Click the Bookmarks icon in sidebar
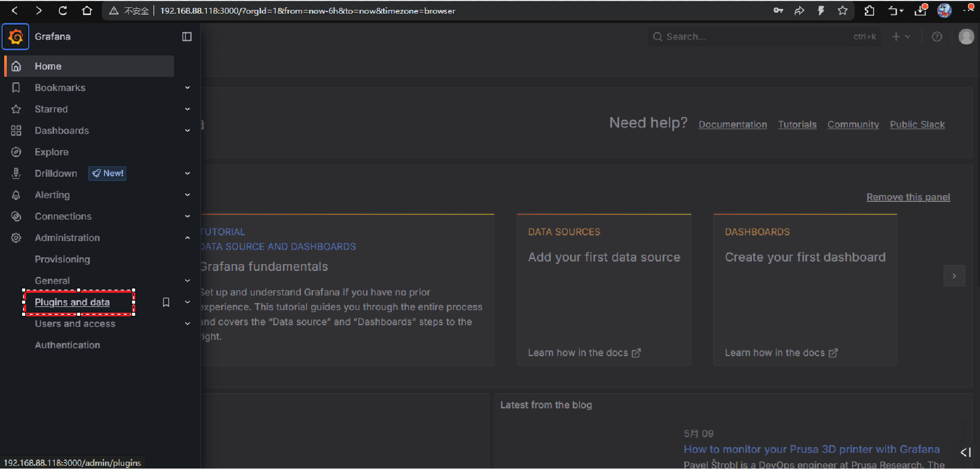980x469 pixels. 16,88
